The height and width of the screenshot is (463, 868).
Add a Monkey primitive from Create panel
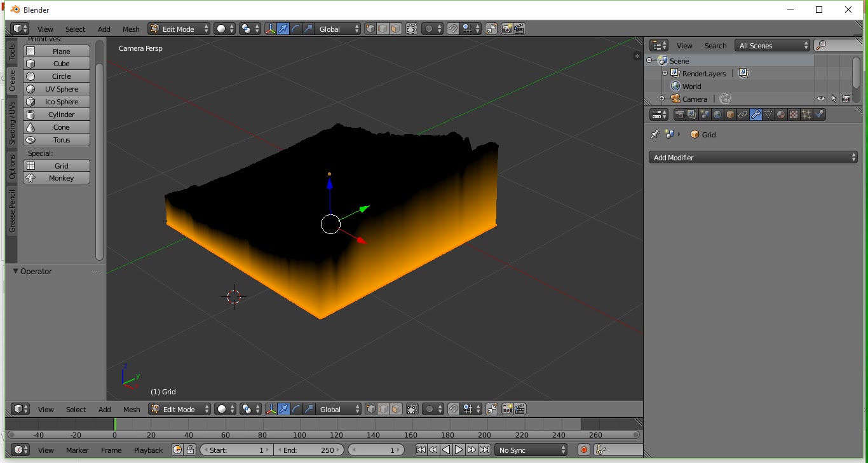(x=57, y=178)
